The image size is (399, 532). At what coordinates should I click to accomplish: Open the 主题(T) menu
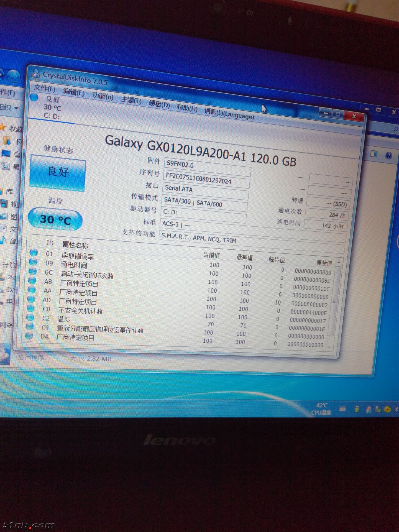click(x=131, y=100)
